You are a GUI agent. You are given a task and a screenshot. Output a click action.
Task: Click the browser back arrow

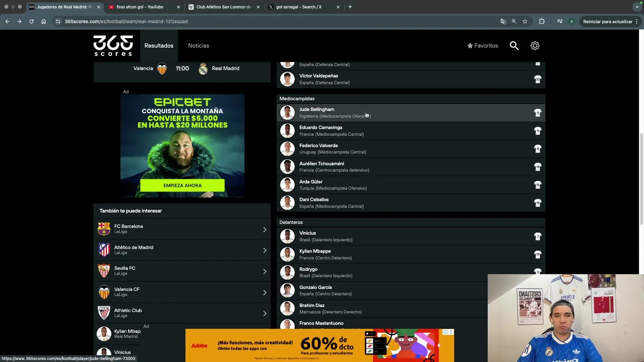[7, 22]
